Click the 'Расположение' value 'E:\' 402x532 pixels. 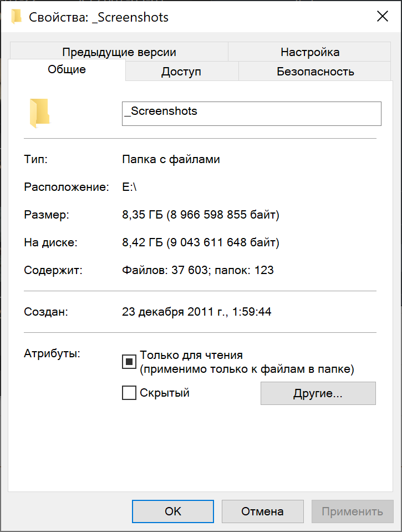click(x=130, y=187)
